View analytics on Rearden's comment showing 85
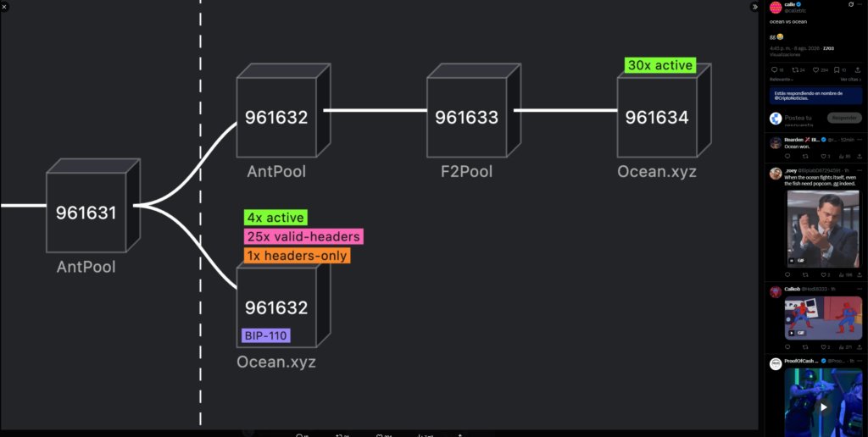Screen dimensions: 868x437 843,157
